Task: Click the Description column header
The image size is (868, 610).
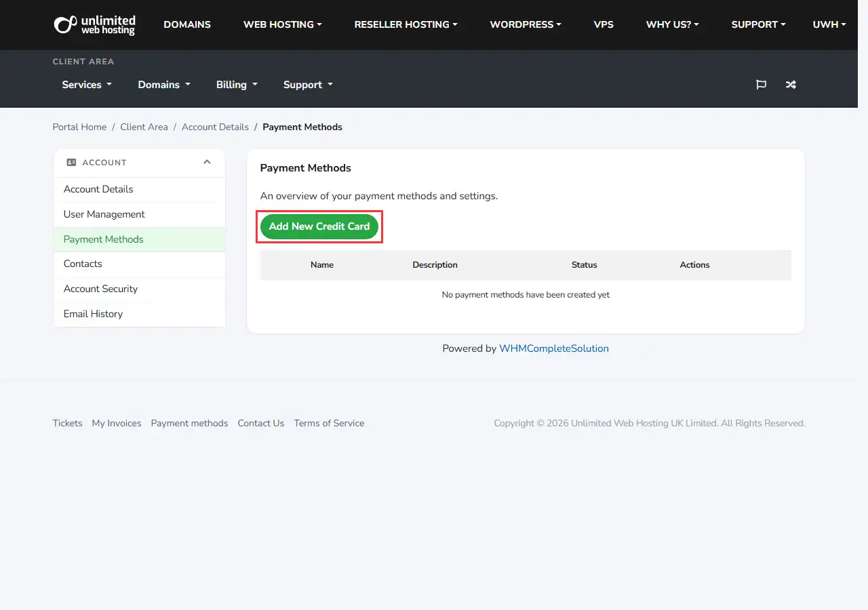Action: (x=435, y=265)
